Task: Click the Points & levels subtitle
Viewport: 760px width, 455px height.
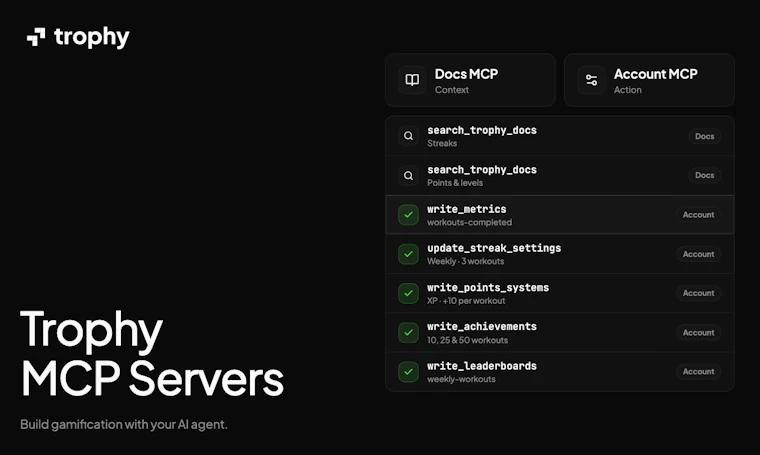Action: pos(455,183)
